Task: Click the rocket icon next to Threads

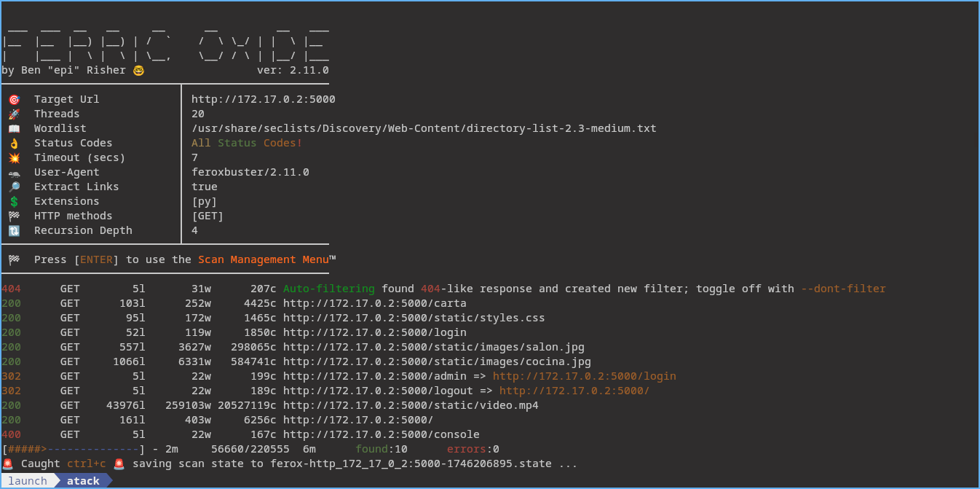Action: 14,114
